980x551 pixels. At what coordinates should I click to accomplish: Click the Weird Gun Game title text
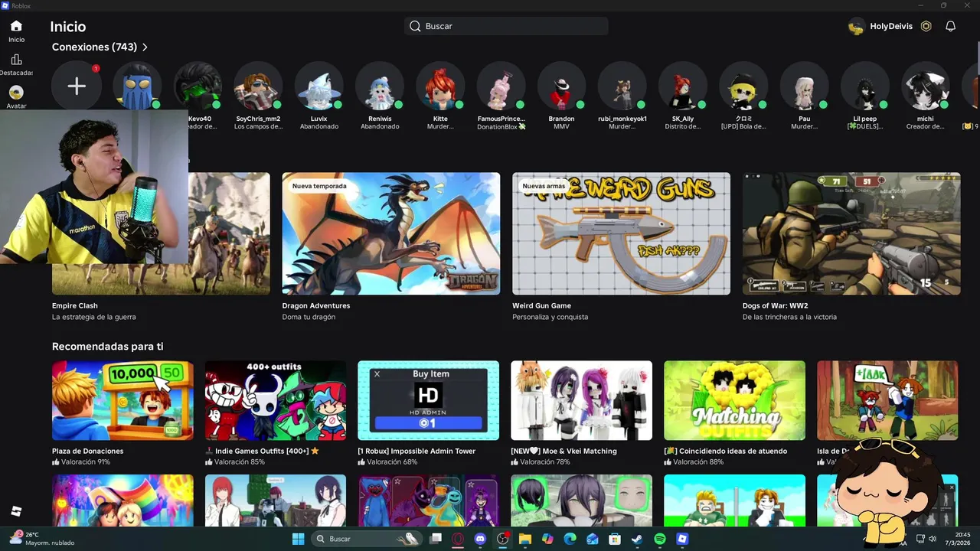coord(542,305)
